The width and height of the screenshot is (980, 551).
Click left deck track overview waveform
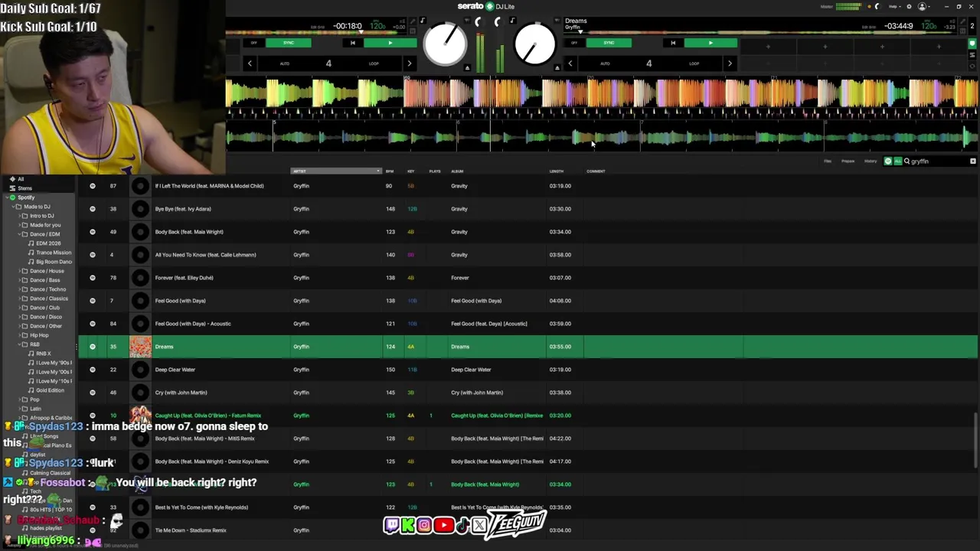pos(315,33)
